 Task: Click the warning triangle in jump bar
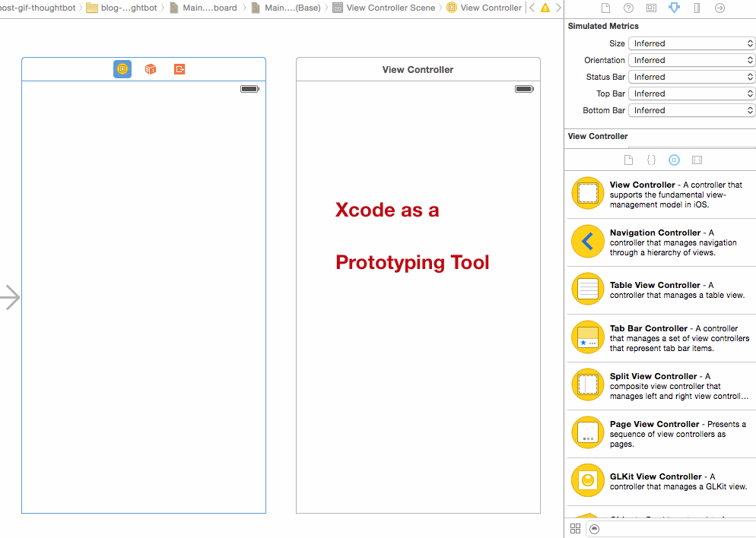coord(545,8)
